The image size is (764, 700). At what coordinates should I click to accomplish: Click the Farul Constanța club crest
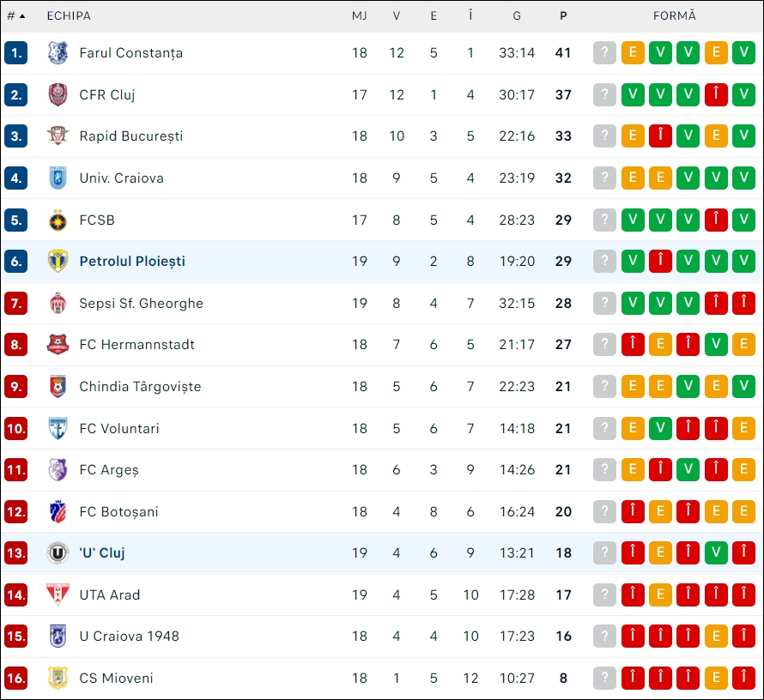click(x=58, y=52)
